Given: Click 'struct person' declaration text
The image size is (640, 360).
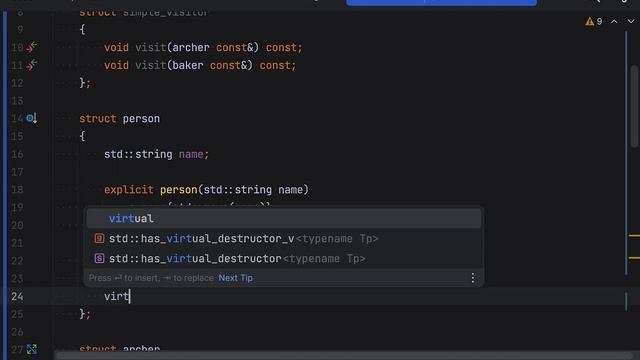Looking at the screenshot, I should click(x=120, y=119).
